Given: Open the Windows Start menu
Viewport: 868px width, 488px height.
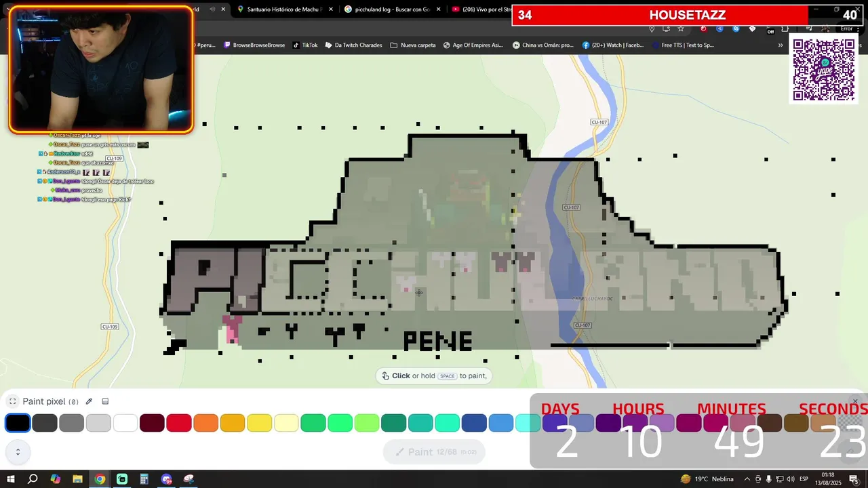Looking at the screenshot, I should 11,479.
